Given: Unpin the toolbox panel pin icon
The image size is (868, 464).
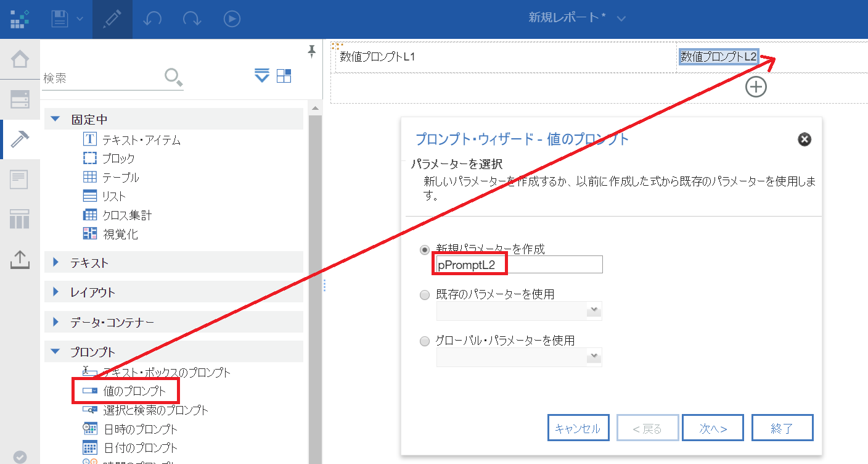Looking at the screenshot, I should [312, 52].
